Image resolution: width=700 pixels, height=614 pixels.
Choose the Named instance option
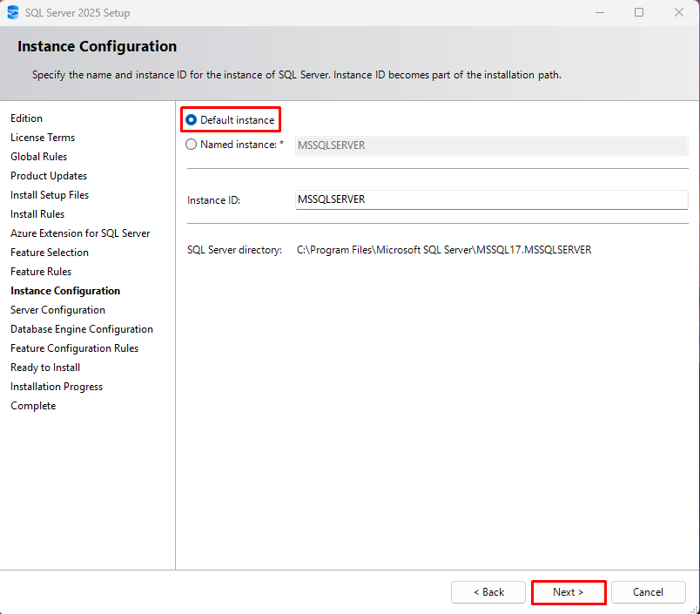191,145
